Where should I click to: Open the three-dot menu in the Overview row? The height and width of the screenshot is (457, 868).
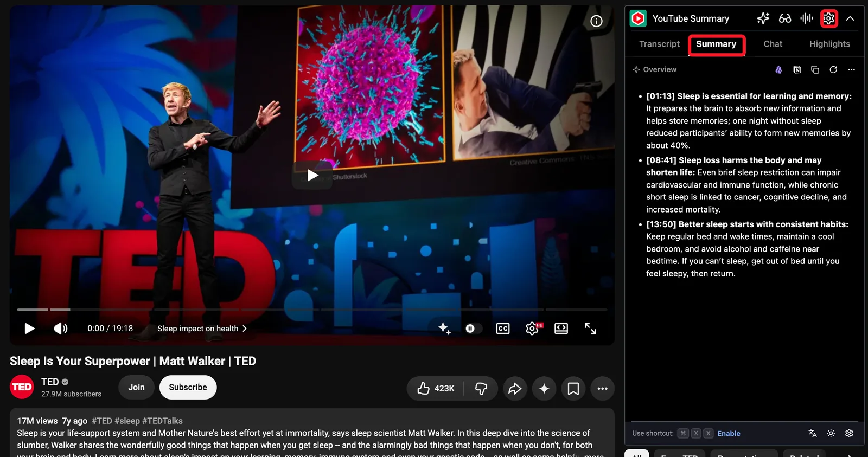point(852,69)
